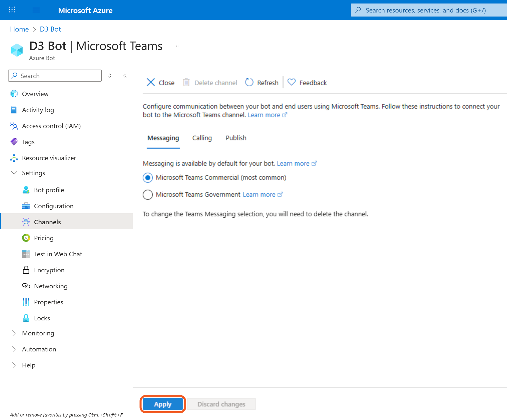Click the Apply button
Viewport: 507px width, 420px height.
pos(163,404)
